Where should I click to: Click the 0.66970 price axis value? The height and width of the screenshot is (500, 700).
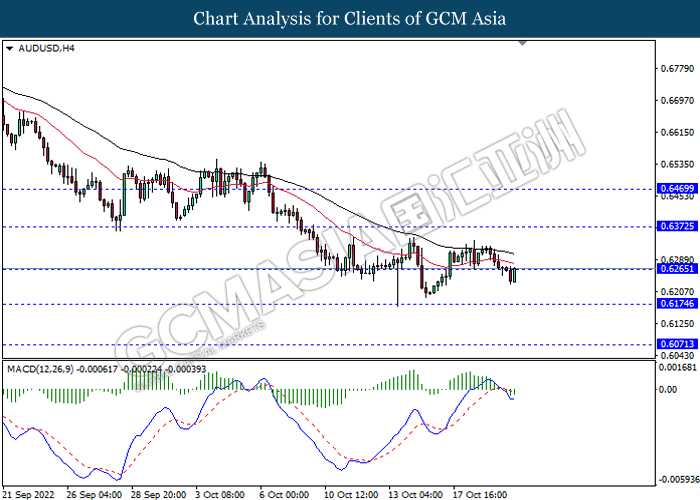point(677,100)
